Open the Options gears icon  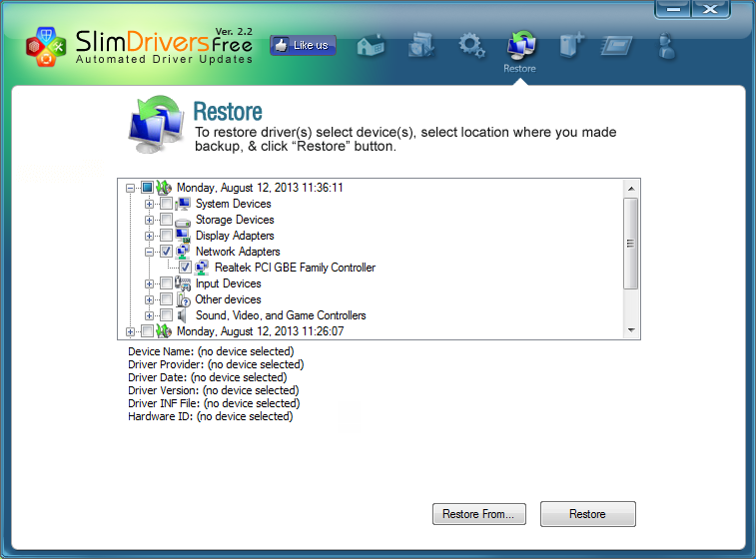coord(471,46)
